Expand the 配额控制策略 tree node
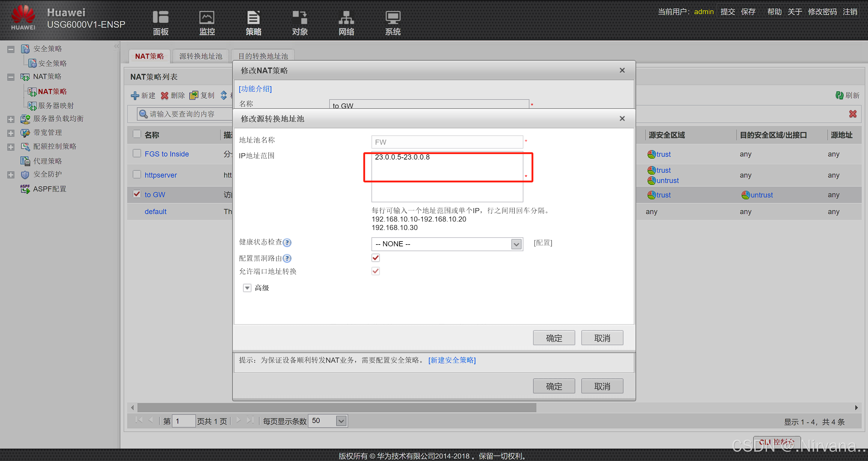The height and width of the screenshot is (461, 868). (x=11, y=147)
